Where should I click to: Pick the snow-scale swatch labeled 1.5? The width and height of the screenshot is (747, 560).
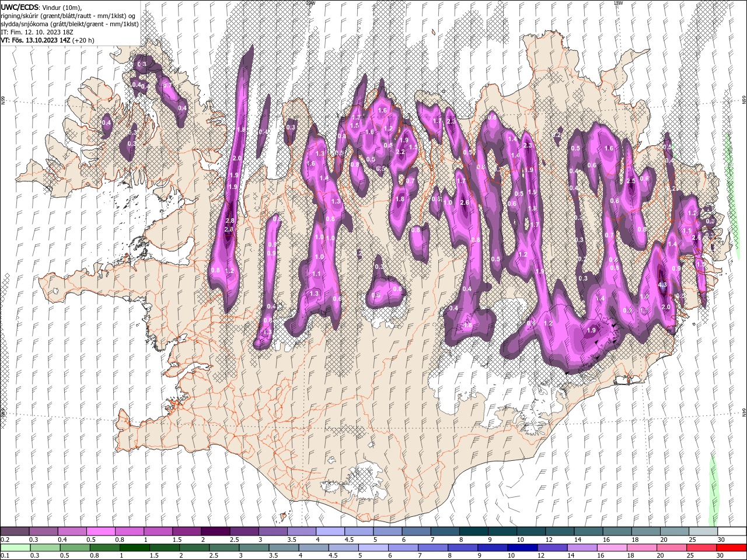click(186, 531)
